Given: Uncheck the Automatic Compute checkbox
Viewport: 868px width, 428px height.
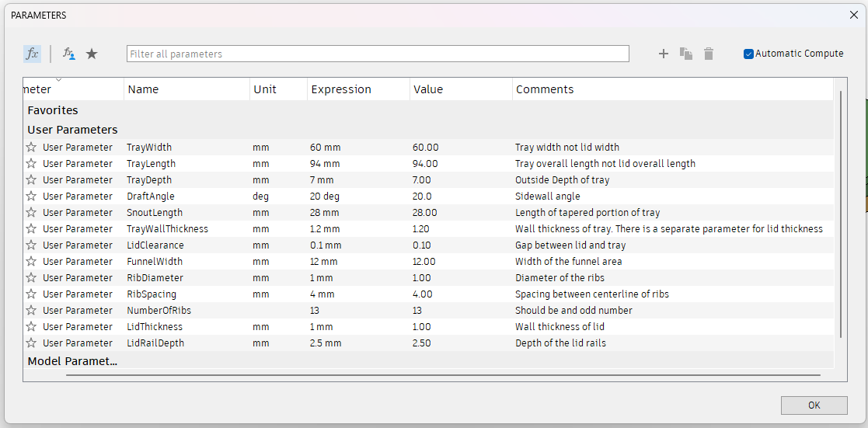Looking at the screenshot, I should 749,54.
